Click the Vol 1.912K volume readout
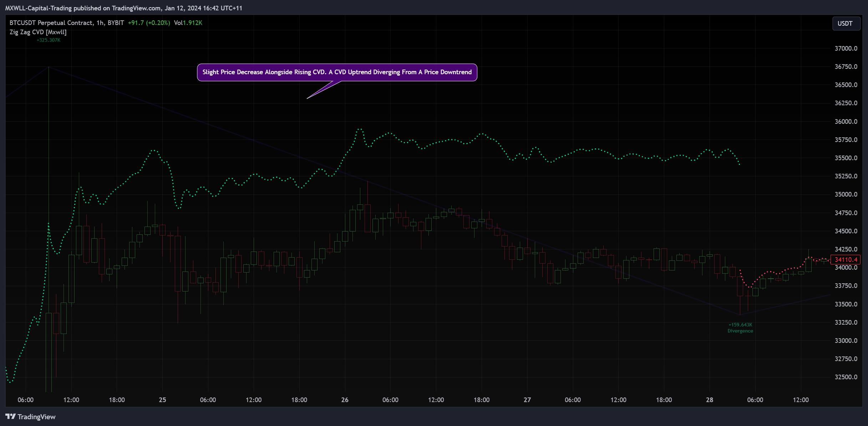The height and width of the screenshot is (426, 868). point(188,23)
